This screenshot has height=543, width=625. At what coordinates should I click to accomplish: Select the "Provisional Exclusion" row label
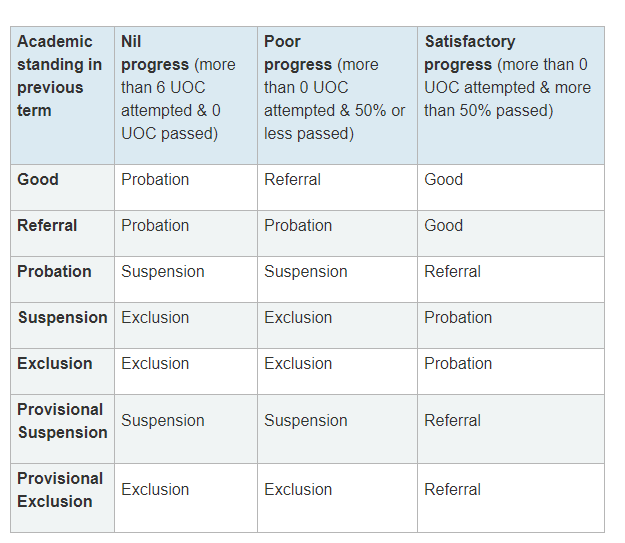[60, 490]
